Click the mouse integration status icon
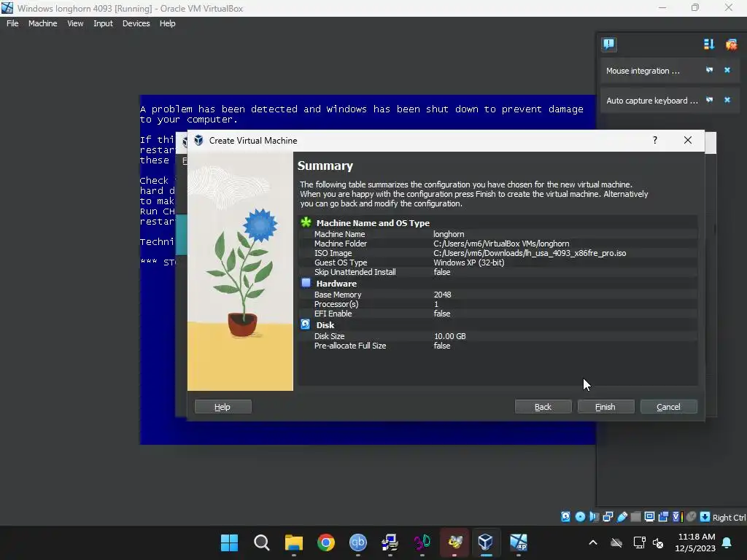This screenshot has width=747, height=560. point(692,517)
